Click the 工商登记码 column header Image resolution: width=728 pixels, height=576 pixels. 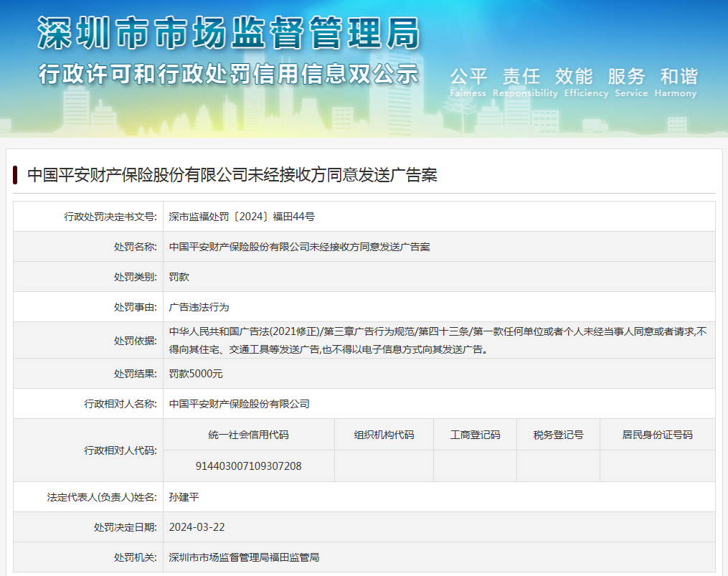475,435
